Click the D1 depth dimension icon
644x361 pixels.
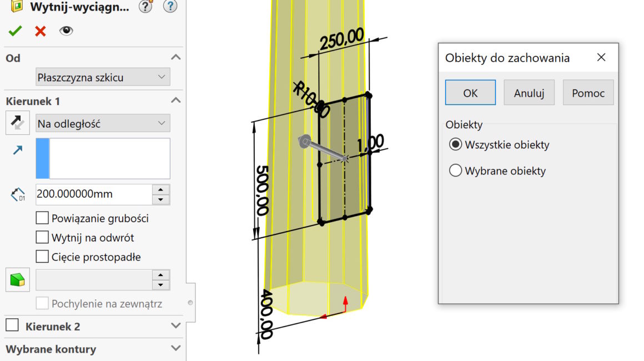pyautogui.click(x=17, y=194)
